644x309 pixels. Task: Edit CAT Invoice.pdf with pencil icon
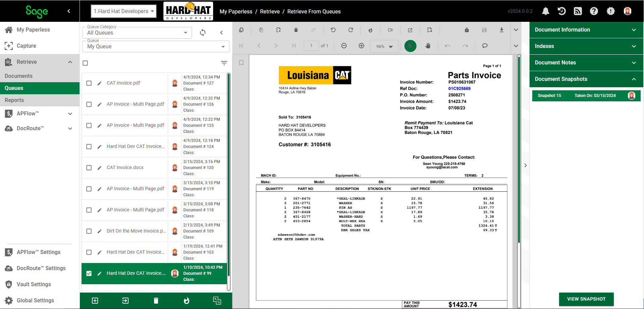[99, 83]
